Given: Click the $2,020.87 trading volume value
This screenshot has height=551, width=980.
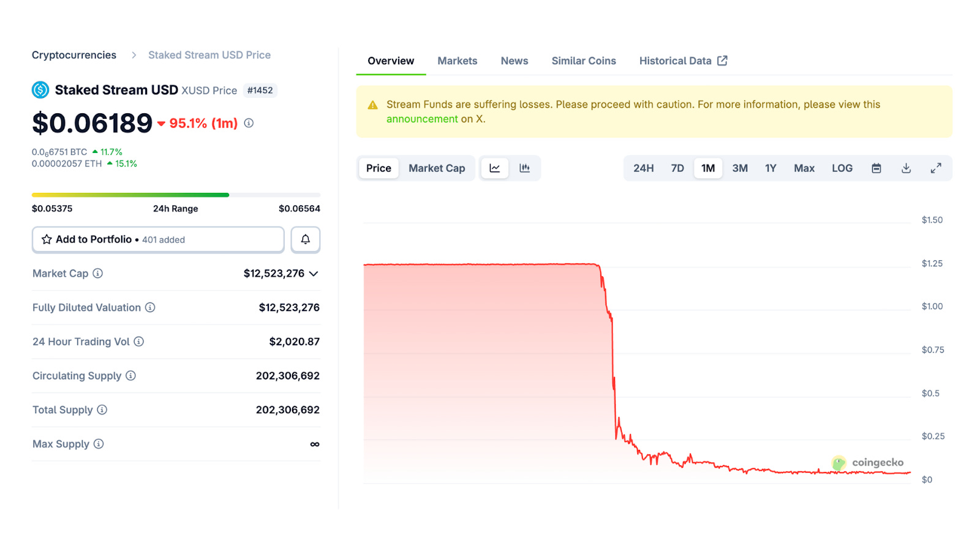Looking at the screenshot, I should point(295,342).
